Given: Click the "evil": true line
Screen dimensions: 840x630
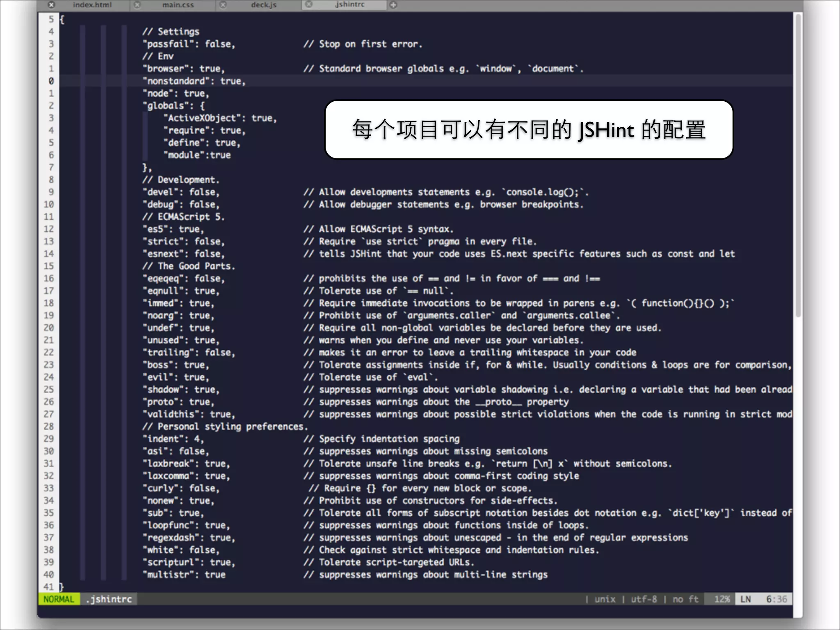Looking at the screenshot, I should 176,377.
